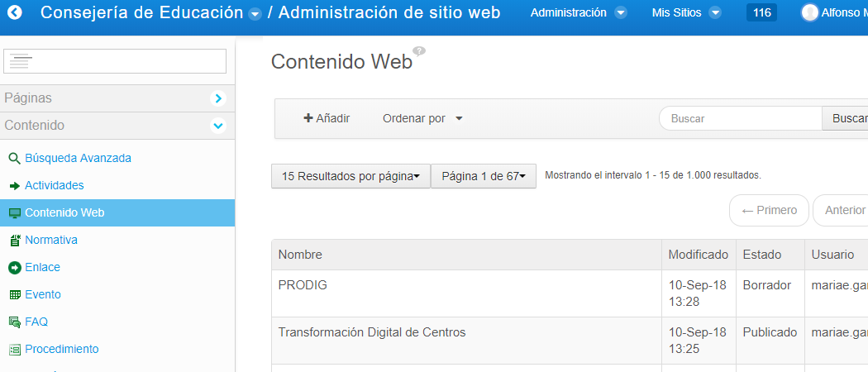Click the 10-Sep-18 13:28 date cell
The image size is (868, 372).
(x=697, y=293)
